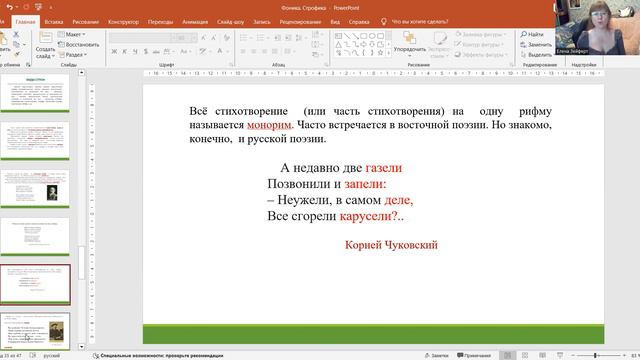Select the oval shape in gallery
Viewport: 640px width, 360px height.
(x=372, y=36)
